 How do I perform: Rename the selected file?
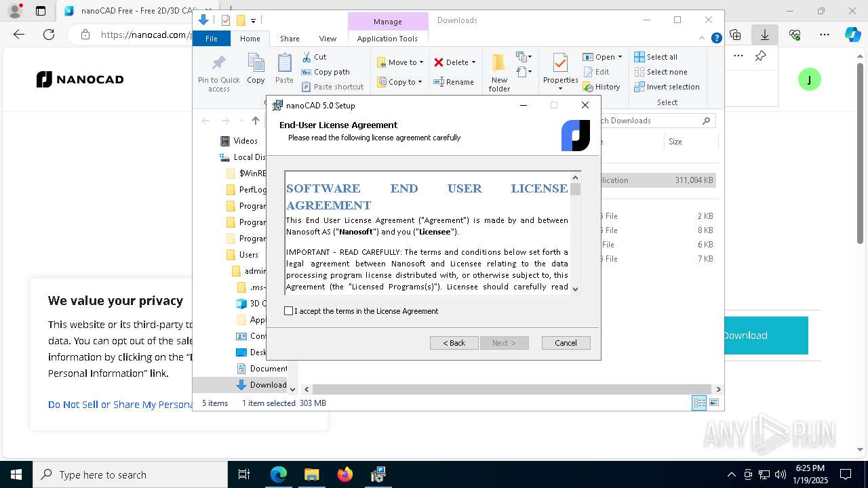454,82
